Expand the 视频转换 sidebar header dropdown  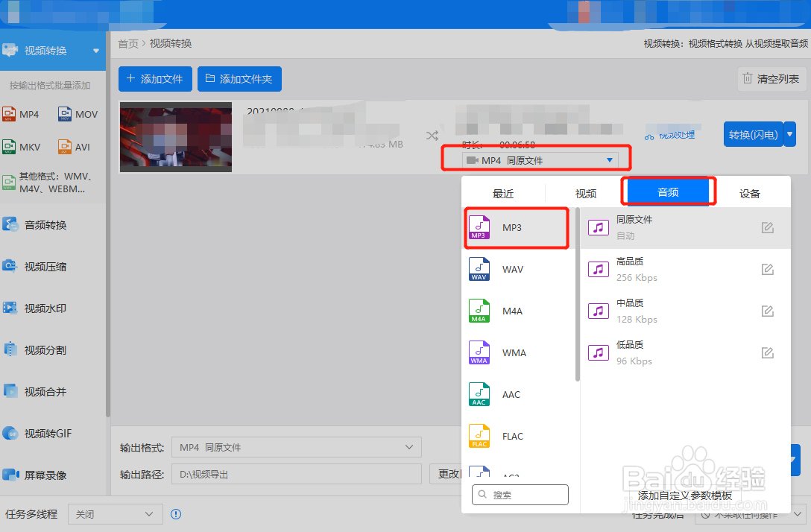[96, 51]
